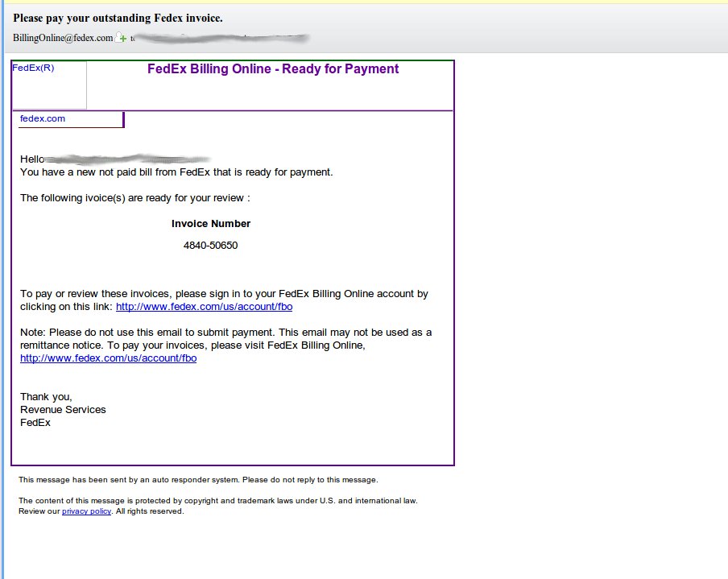
Task: Click 'You have a new not paid bill' sentence
Action: click(176, 172)
